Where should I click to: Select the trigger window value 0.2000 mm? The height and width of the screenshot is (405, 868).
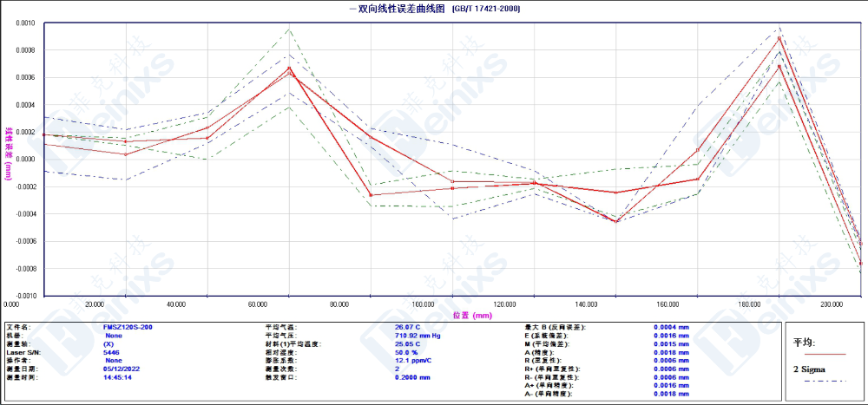(412, 377)
